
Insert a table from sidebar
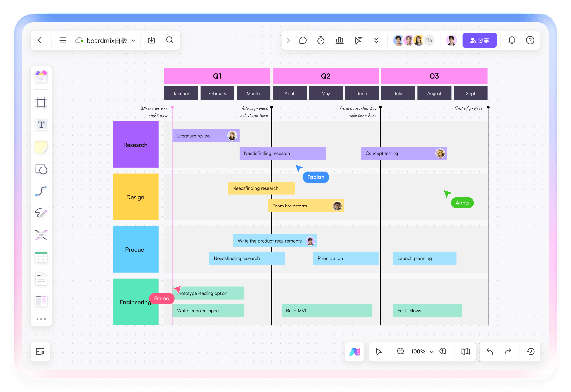[x=41, y=257]
